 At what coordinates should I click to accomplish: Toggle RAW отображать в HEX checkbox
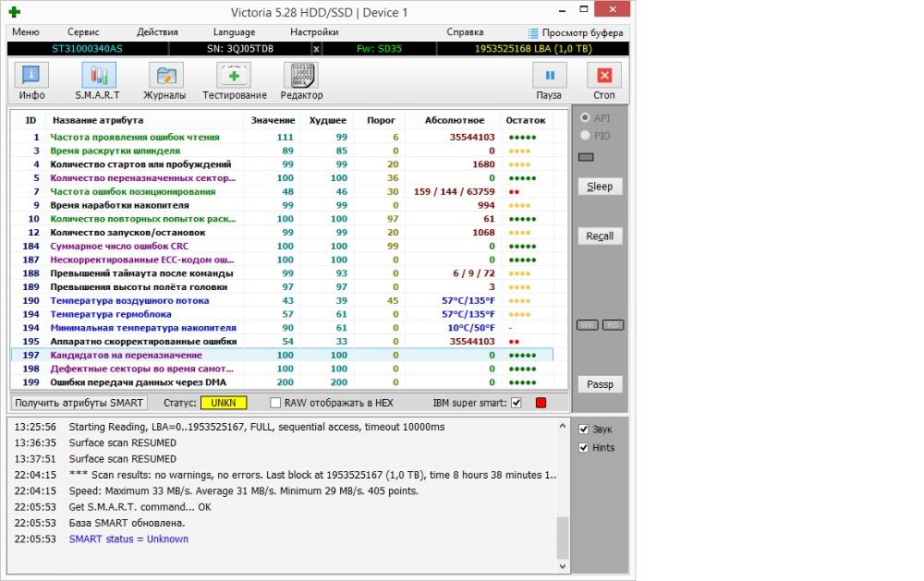[275, 403]
